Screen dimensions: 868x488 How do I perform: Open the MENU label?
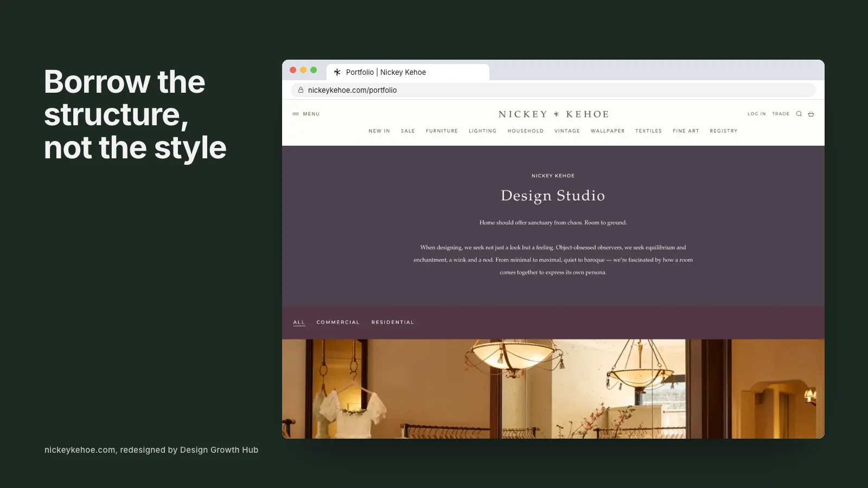(311, 114)
